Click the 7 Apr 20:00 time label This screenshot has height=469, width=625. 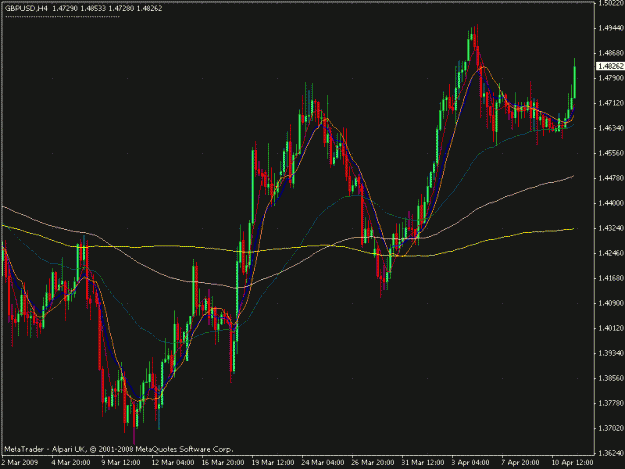[521, 463]
